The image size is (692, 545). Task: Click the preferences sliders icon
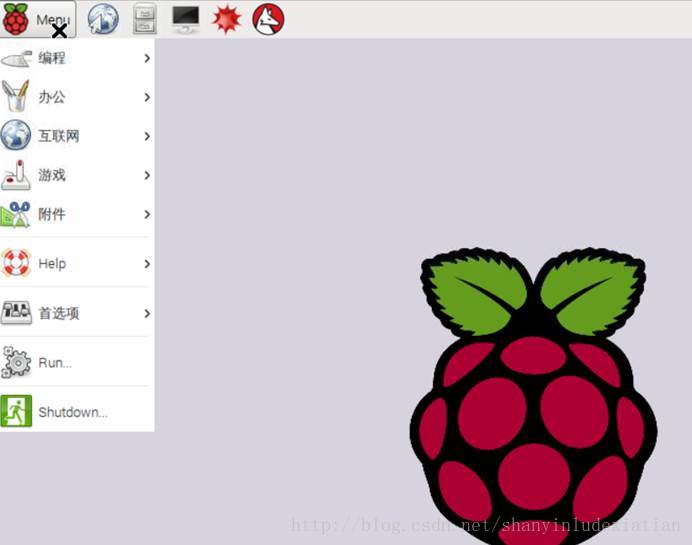pos(16,312)
